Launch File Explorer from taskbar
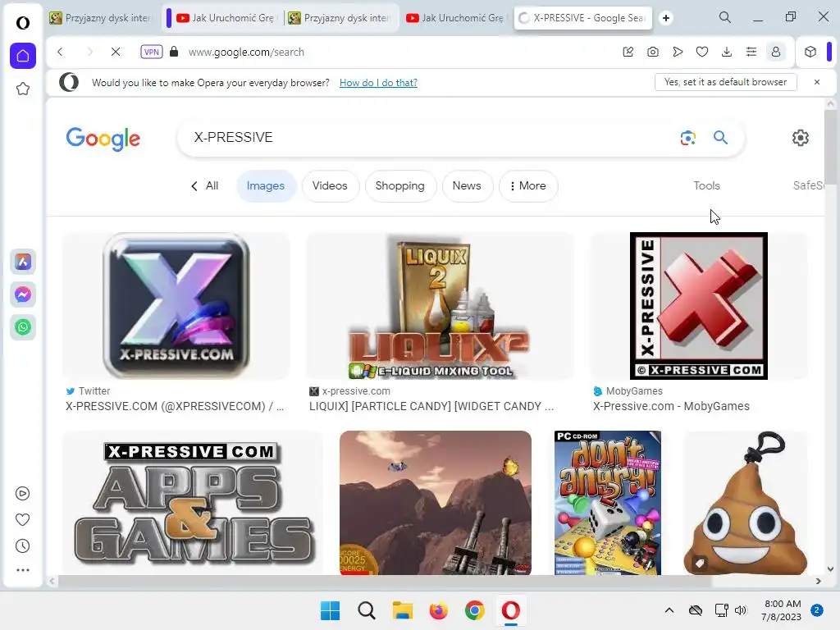The width and height of the screenshot is (840, 630). pyautogui.click(x=402, y=610)
